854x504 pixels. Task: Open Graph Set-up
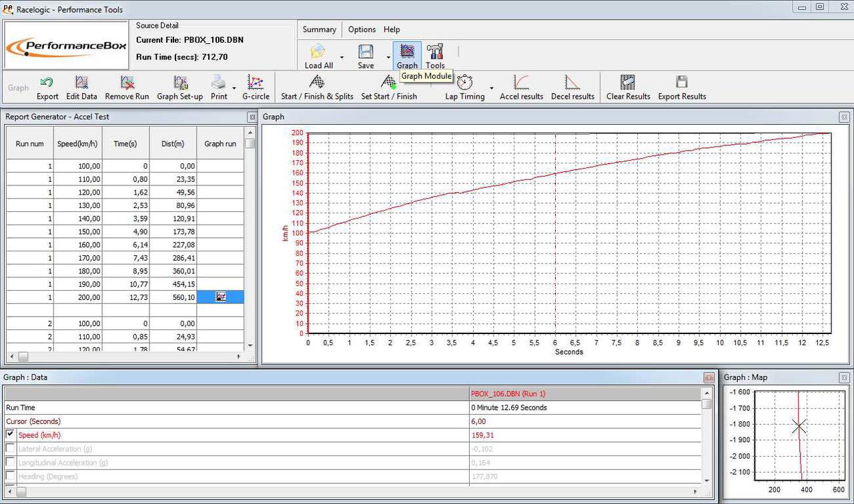tap(180, 82)
